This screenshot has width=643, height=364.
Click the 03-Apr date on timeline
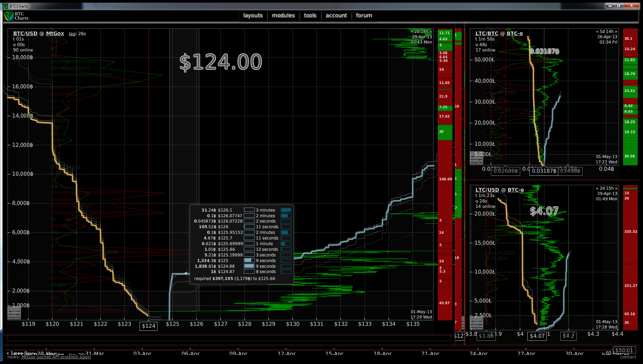142,353
